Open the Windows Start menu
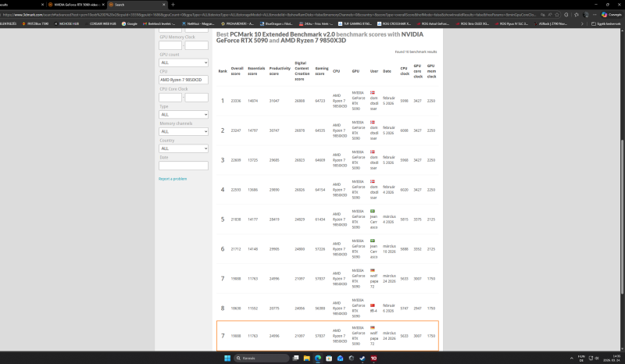The height and width of the screenshot is (364, 625). tap(227, 358)
